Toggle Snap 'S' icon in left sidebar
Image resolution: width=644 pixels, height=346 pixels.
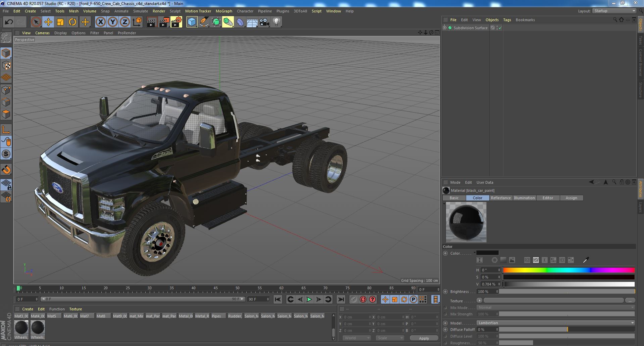6,154
